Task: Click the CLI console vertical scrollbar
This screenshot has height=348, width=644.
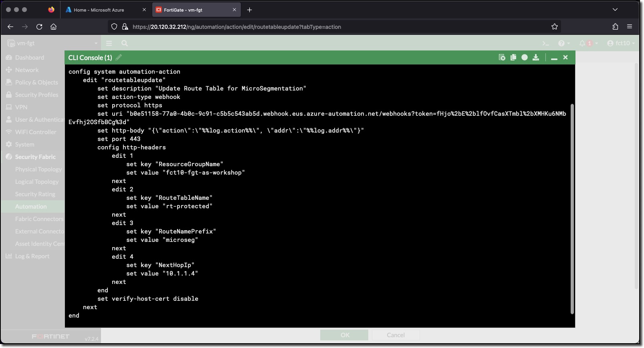Action: coord(572,208)
